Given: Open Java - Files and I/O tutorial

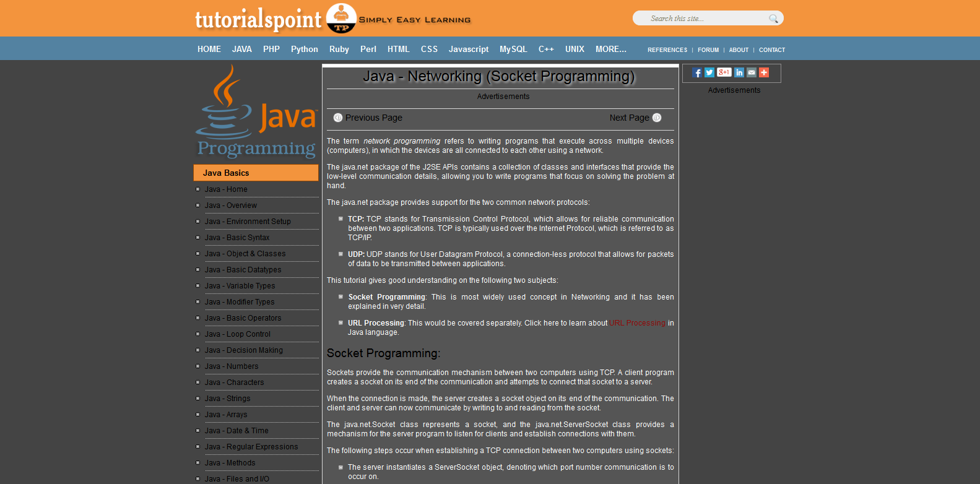Looking at the screenshot, I should pos(237,479).
